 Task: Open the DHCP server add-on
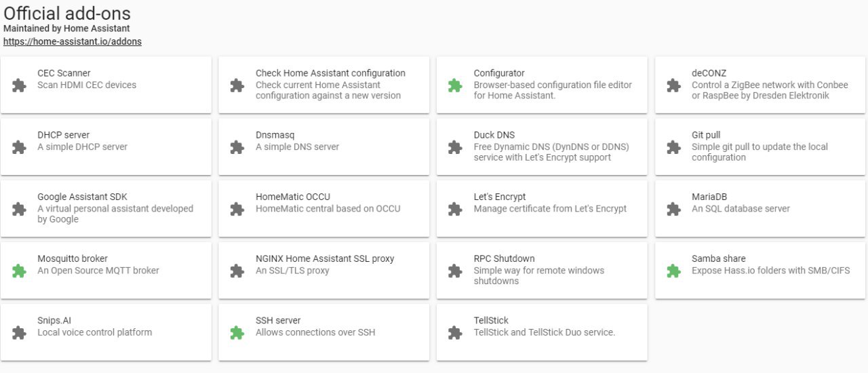106,146
